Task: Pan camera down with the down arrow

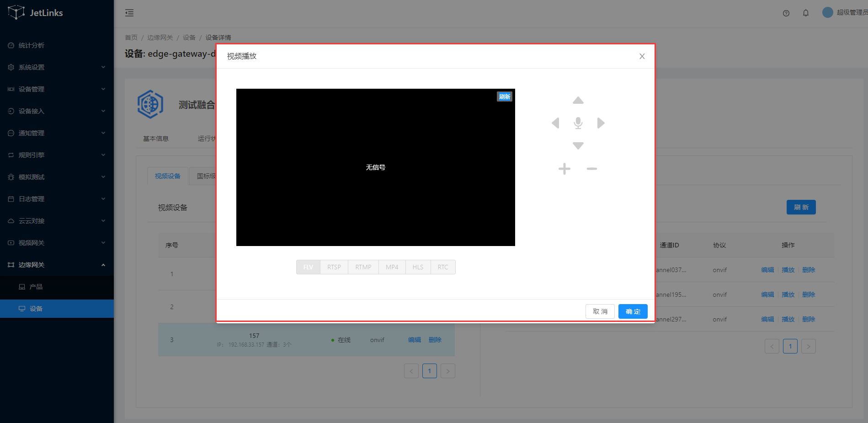Action: pyautogui.click(x=578, y=145)
